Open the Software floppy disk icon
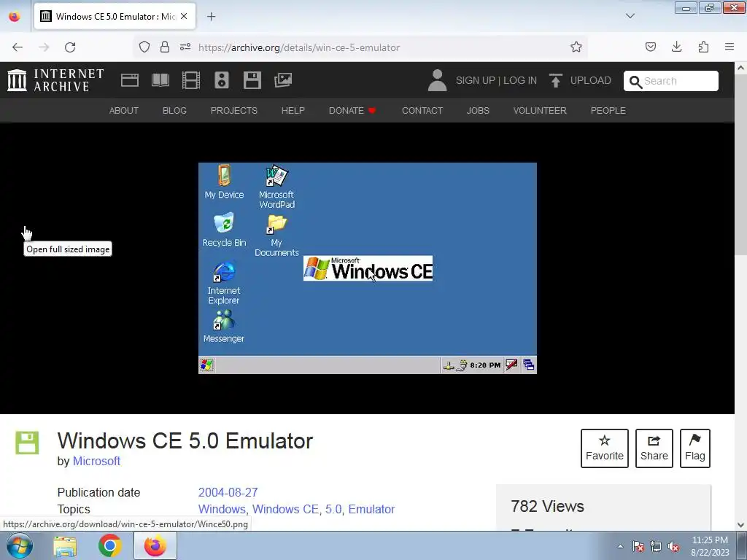Viewport: 747px width, 560px height. [252, 80]
